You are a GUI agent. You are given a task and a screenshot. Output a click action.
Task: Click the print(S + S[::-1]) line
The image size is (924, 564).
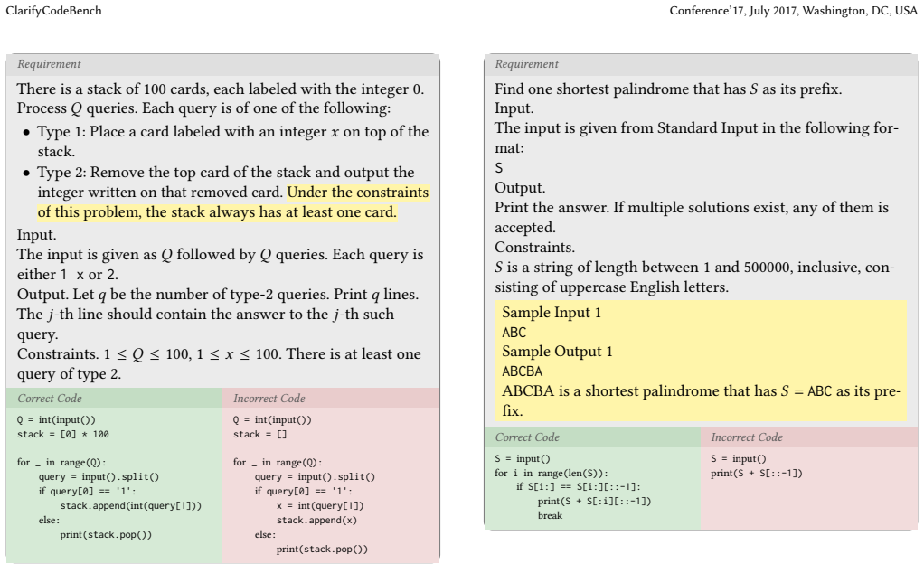pyautogui.click(x=757, y=474)
